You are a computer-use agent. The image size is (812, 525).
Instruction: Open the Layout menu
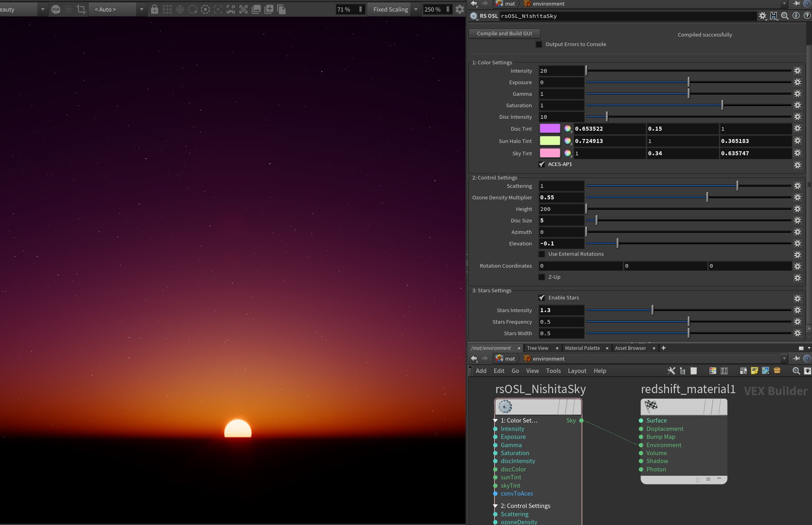point(577,371)
